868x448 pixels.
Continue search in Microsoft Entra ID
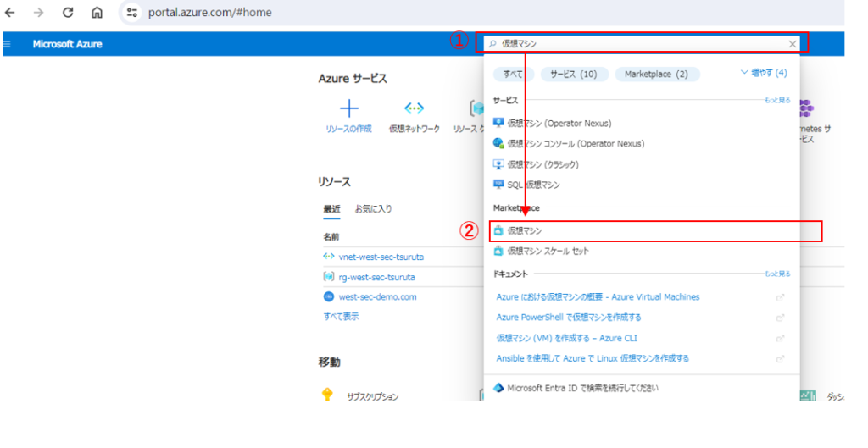click(x=582, y=388)
